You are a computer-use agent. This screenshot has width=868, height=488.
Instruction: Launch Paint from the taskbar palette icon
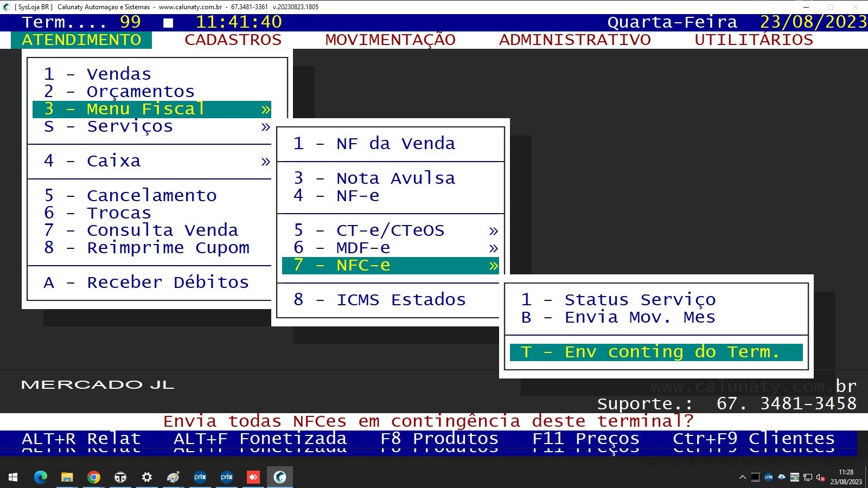(174, 477)
